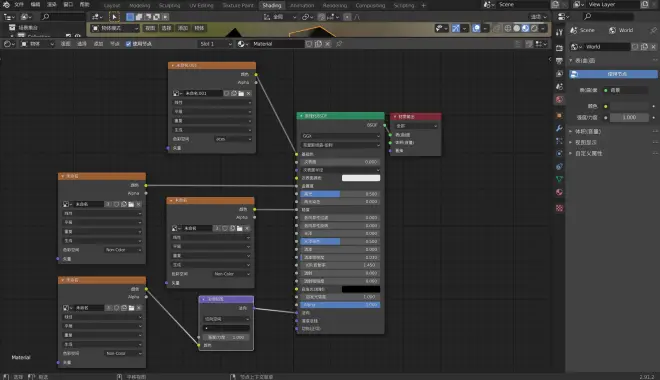Click the open-image folder icon in top image node
This screenshot has height=380, width=660.
tap(241, 93)
